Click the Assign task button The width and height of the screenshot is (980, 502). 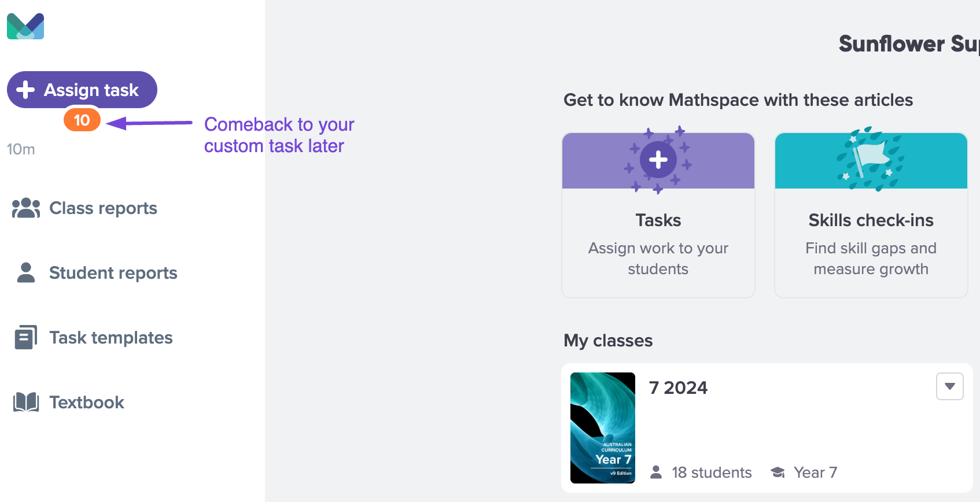(x=82, y=90)
